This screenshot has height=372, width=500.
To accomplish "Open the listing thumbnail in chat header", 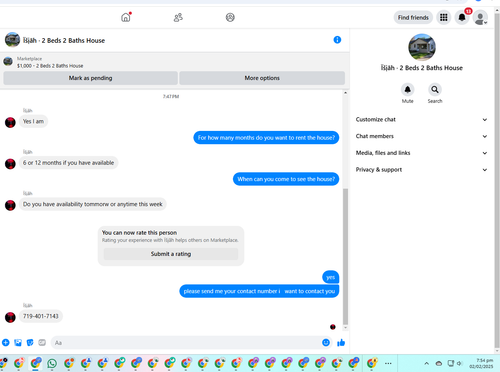I will click(12, 40).
